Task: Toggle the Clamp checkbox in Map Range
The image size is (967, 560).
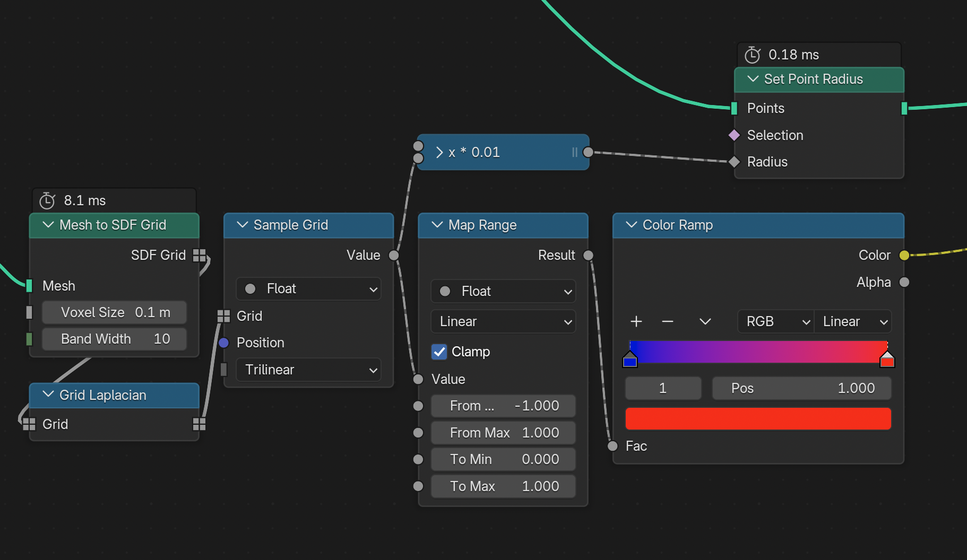Action: click(x=439, y=352)
